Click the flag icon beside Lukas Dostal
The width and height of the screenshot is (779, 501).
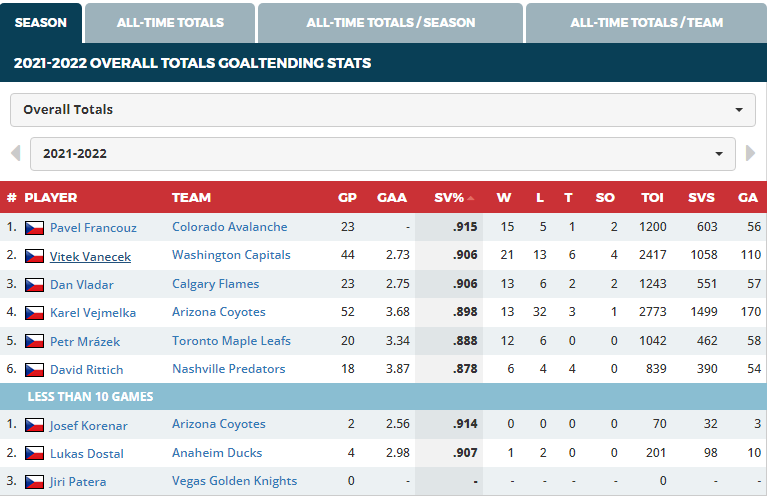point(34,454)
